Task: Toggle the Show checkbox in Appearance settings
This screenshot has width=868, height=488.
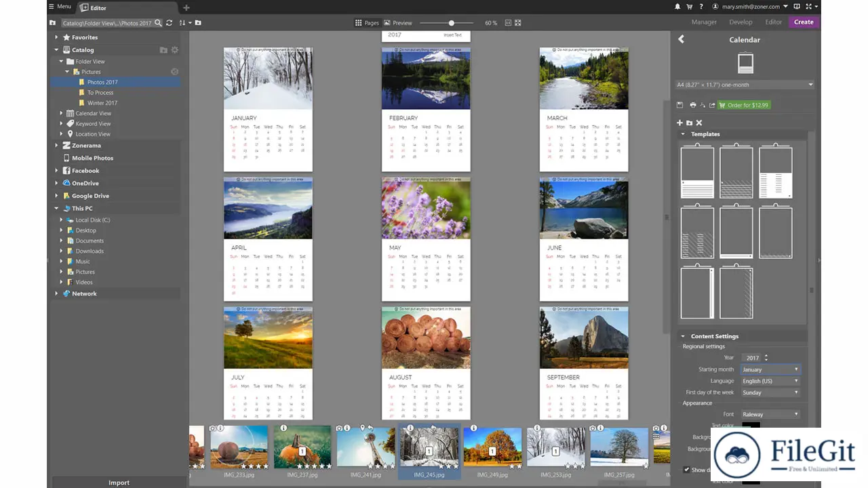Action: (x=686, y=470)
